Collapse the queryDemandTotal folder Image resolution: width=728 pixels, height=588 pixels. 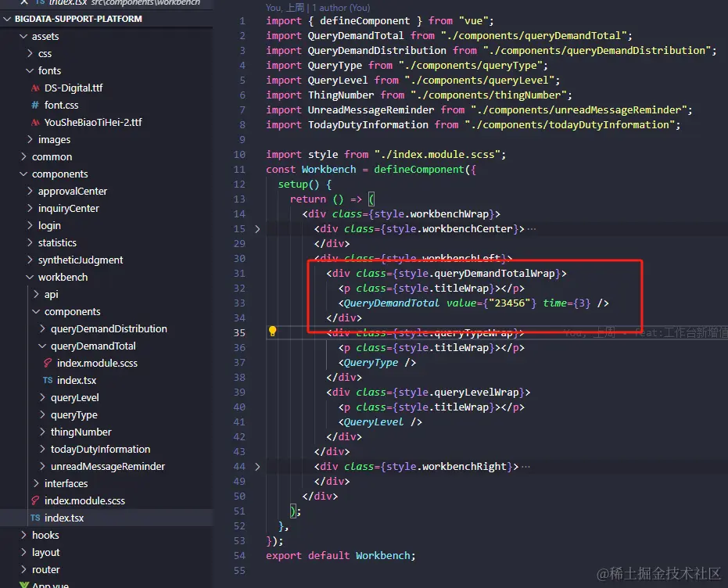pyautogui.click(x=43, y=346)
